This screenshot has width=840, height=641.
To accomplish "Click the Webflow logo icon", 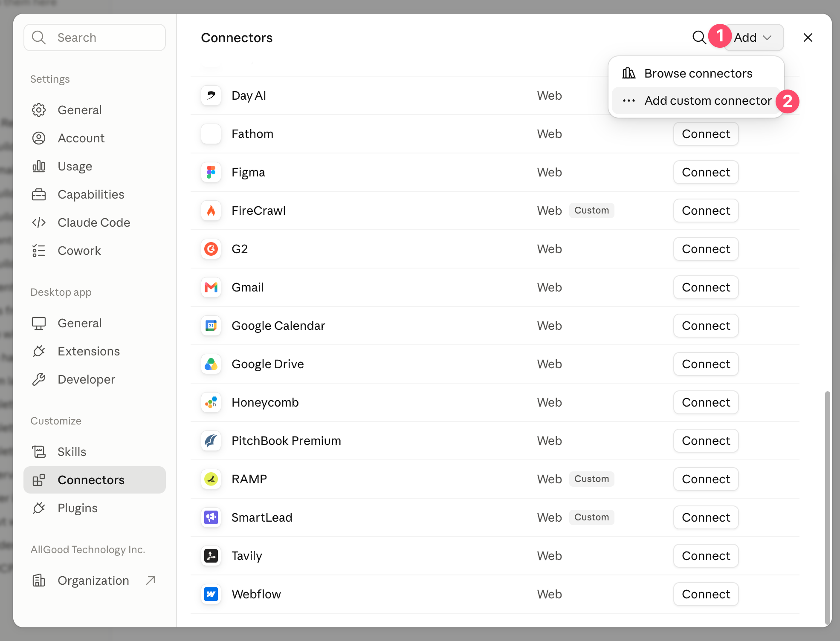I will click(211, 594).
